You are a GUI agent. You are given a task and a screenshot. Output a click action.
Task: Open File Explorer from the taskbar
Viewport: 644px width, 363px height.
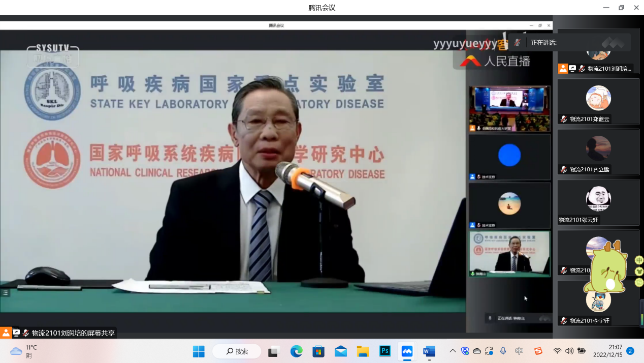point(363,351)
